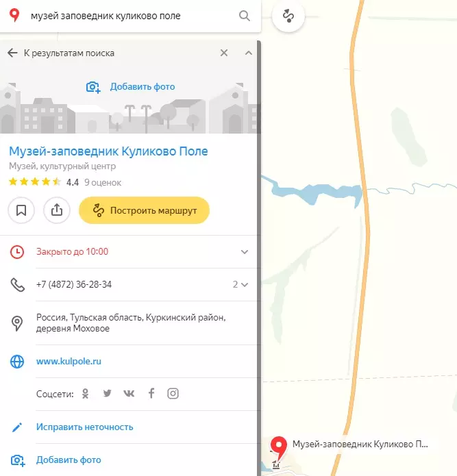Open the 9 оценок reviews

pos(103,182)
